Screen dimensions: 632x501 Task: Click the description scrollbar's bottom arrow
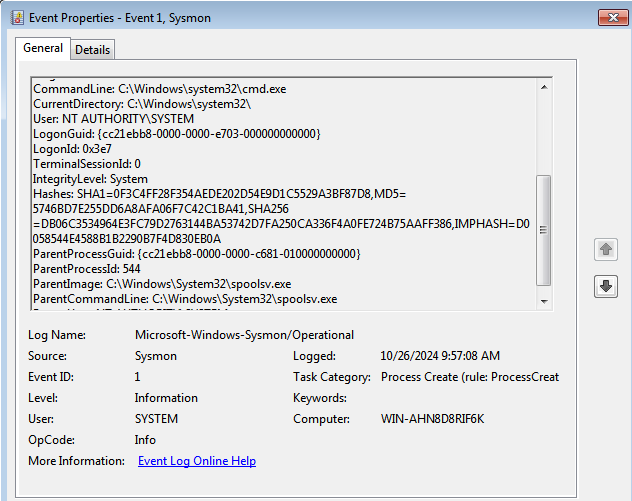click(543, 300)
